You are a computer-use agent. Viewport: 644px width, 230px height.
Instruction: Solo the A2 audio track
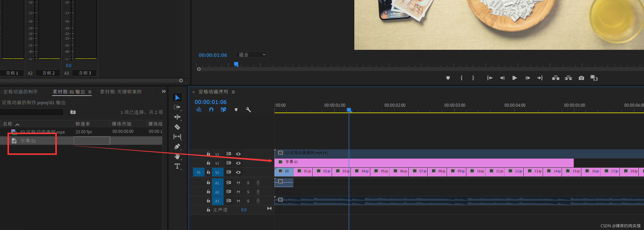(248, 192)
